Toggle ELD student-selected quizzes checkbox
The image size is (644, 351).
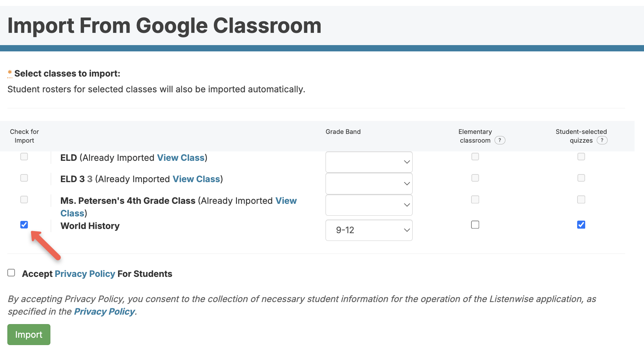point(581,157)
